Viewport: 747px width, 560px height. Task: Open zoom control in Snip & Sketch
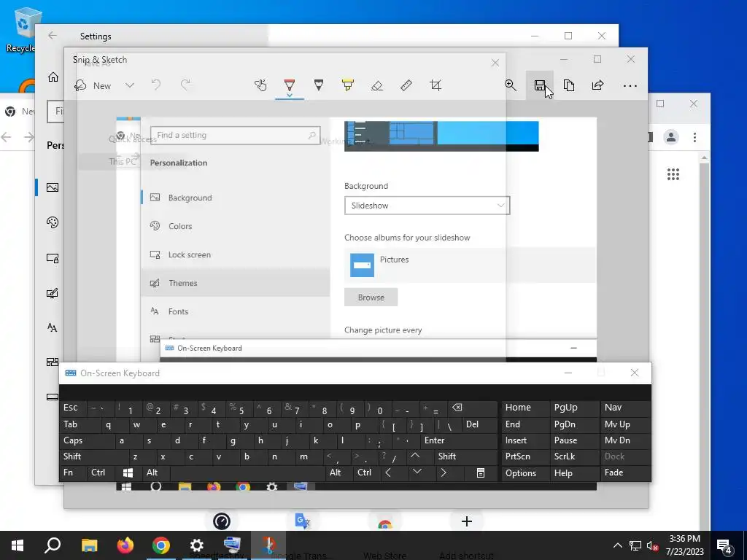tap(510, 85)
